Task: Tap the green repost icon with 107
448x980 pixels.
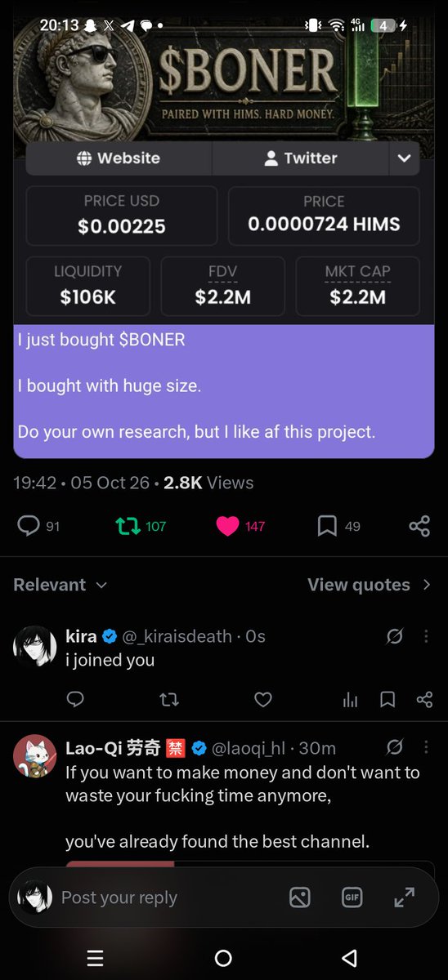Action: [x=128, y=527]
